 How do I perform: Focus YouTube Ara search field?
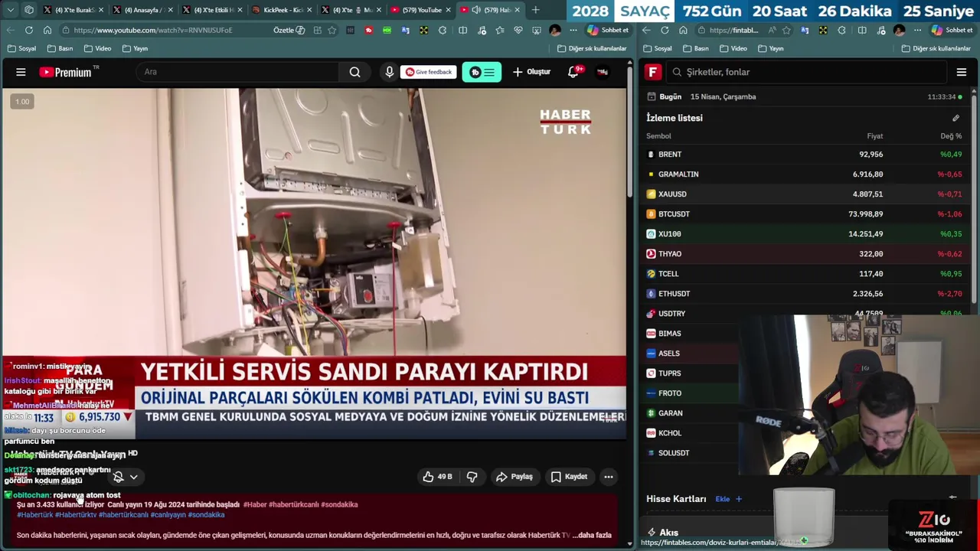pos(237,72)
